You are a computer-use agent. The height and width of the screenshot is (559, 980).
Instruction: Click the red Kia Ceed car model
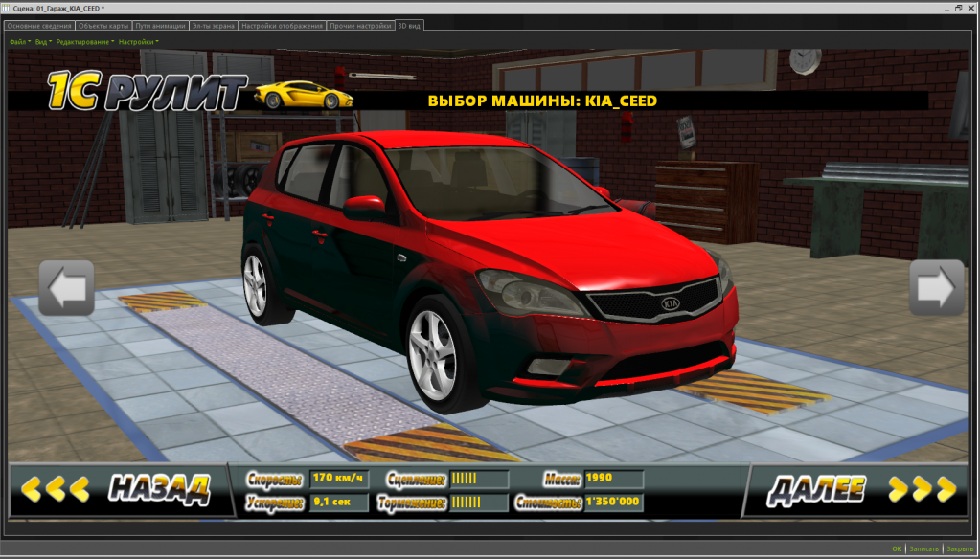point(490,272)
